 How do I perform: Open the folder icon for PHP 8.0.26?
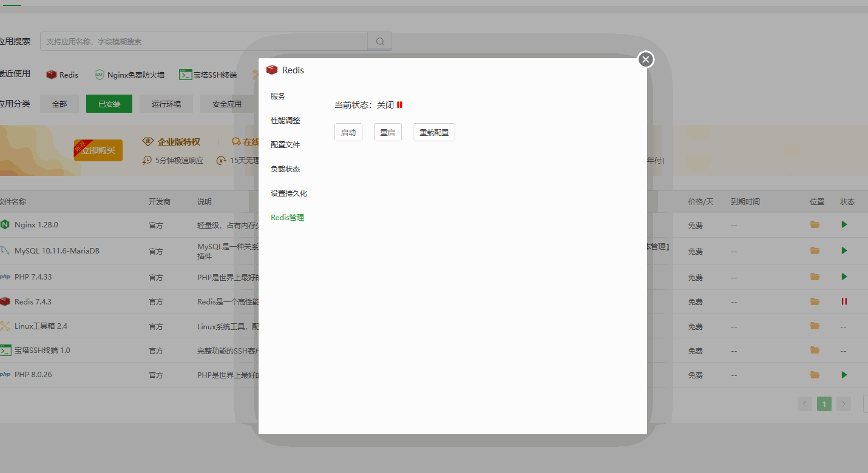(815, 374)
